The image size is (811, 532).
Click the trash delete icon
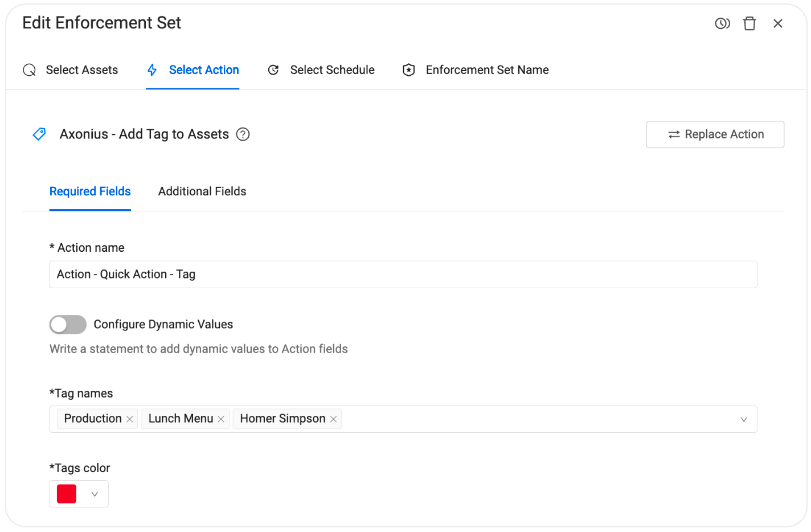(x=749, y=23)
